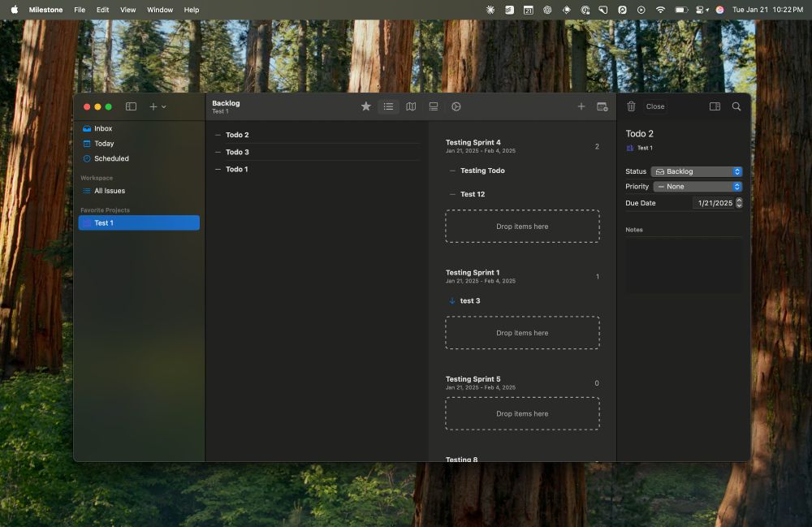Toggle the favorite star for the project
Image resolution: width=812 pixels, height=527 pixels.
click(x=366, y=106)
